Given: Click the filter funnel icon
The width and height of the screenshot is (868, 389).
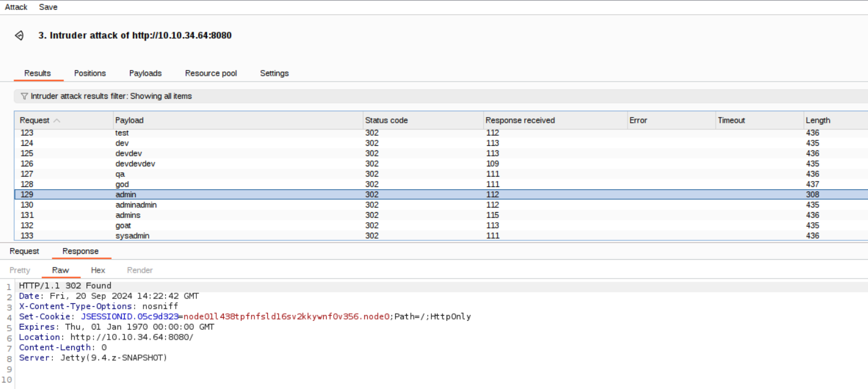Looking at the screenshot, I should [24, 96].
